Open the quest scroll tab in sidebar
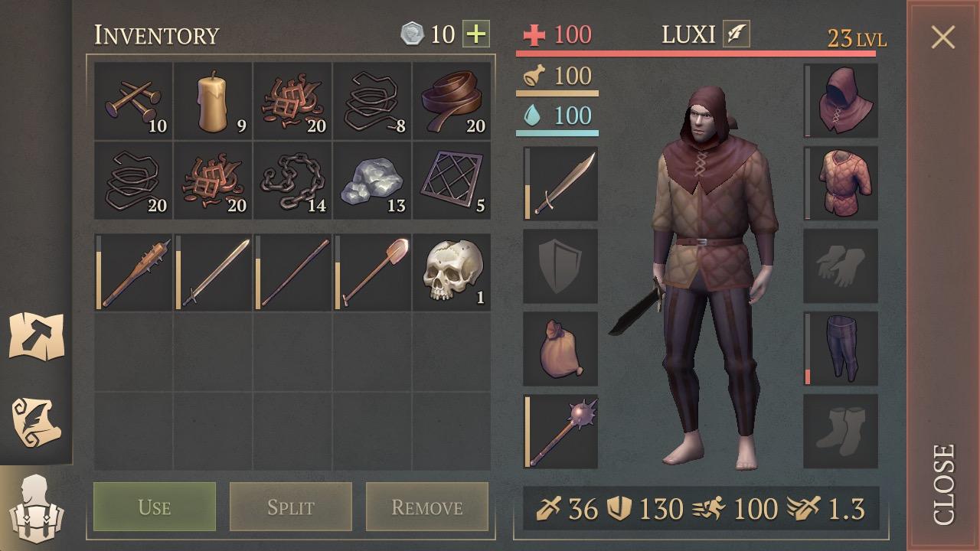980x551 pixels. [36, 419]
